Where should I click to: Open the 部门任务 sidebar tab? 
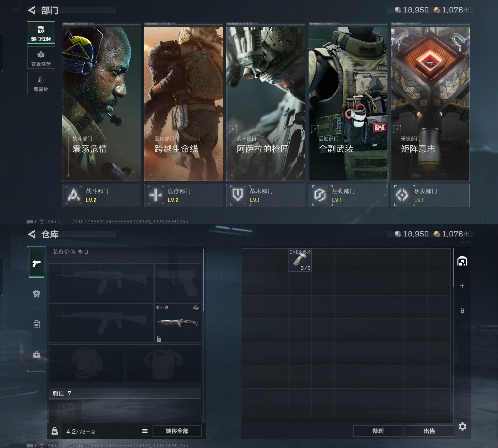[41, 33]
